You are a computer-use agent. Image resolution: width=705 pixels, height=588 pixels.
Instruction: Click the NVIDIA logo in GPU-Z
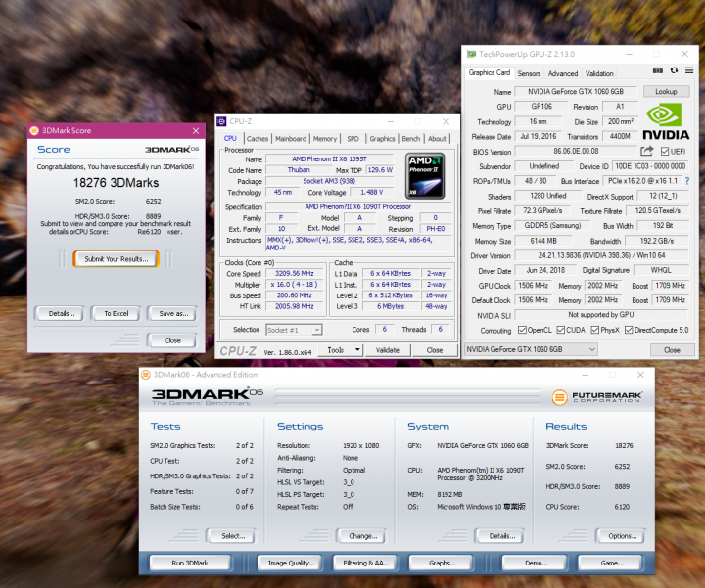(666, 121)
